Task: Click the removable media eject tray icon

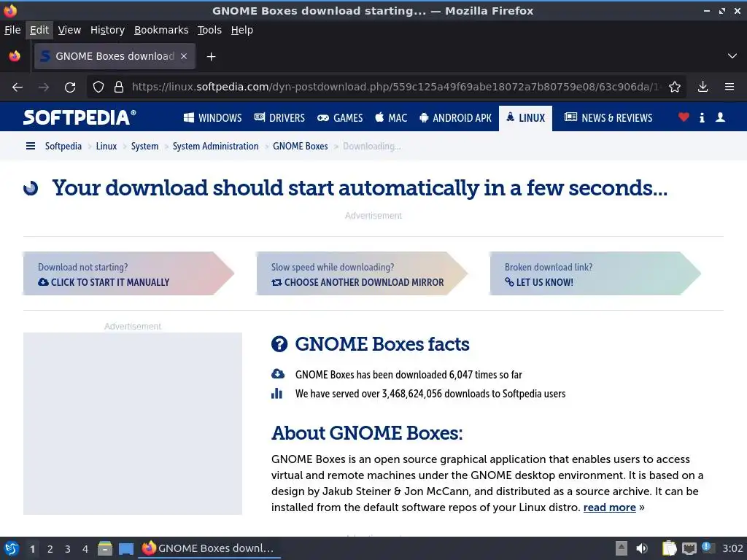Action: click(x=622, y=548)
